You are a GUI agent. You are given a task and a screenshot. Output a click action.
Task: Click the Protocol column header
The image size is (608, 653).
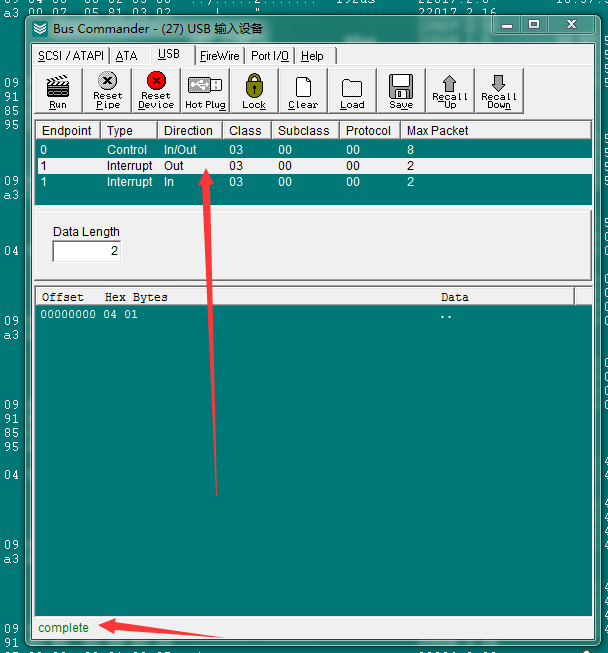pos(370,130)
